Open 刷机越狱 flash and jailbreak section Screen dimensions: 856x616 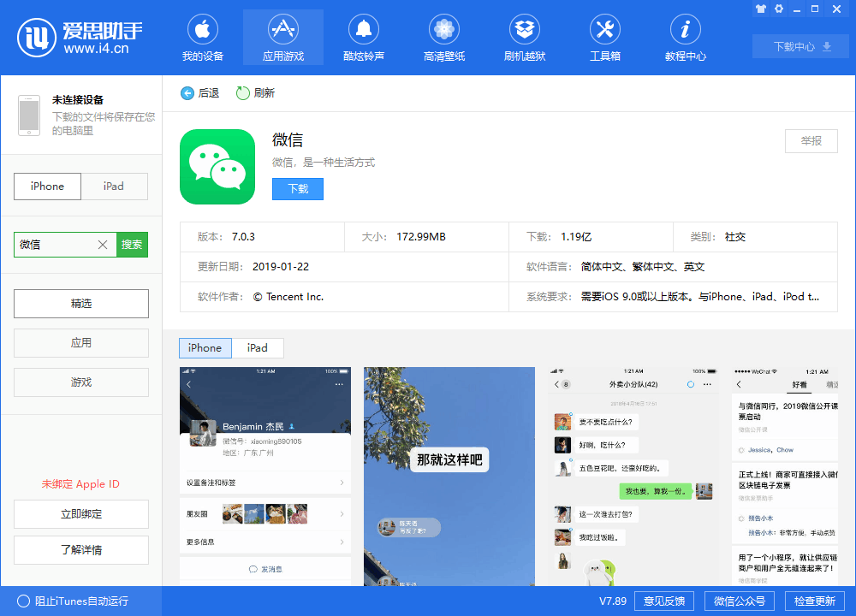[x=525, y=38]
